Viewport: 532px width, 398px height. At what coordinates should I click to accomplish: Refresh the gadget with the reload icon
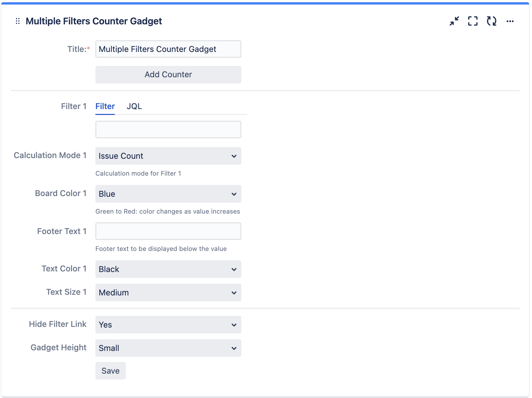pyautogui.click(x=491, y=21)
